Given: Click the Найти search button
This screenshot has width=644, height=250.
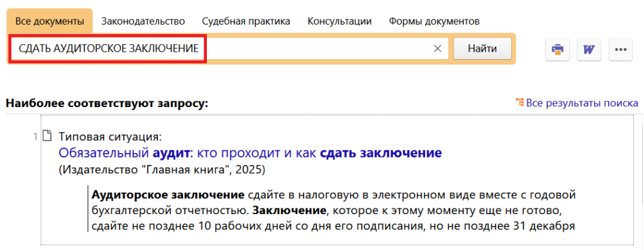Looking at the screenshot, I should (x=482, y=48).
